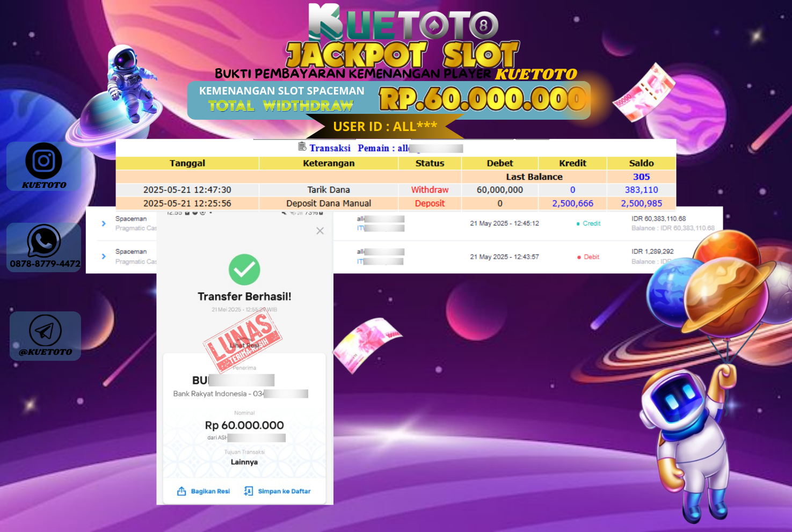Viewport: 792px width, 532px height.
Task: Click the Bagikan Resi share icon
Action: [x=181, y=491]
